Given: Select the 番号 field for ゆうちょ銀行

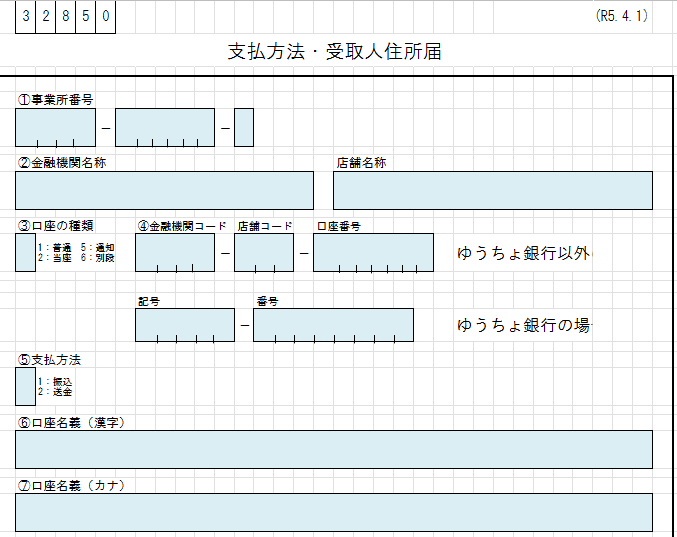Looking at the screenshot, I should [333, 325].
